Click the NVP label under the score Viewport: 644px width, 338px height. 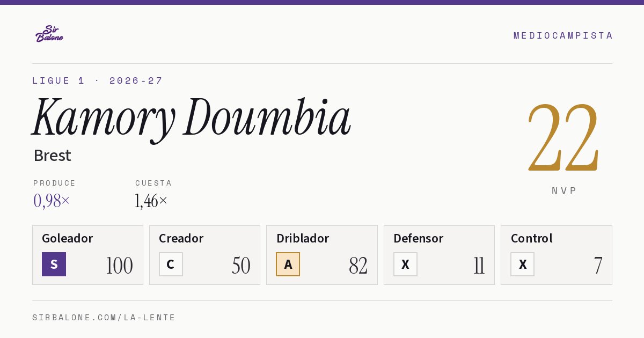tap(564, 190)
